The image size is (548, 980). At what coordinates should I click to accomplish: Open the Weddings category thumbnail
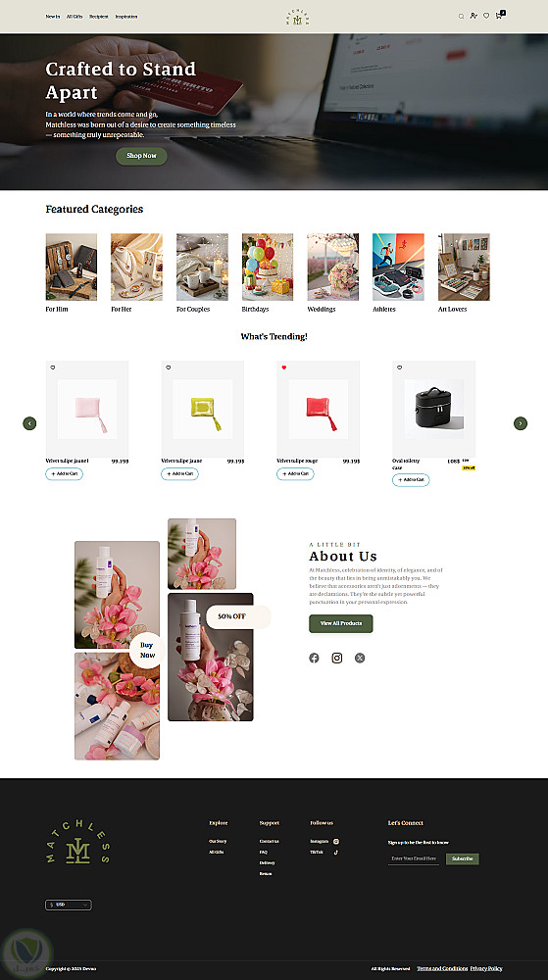pos(332,267)
